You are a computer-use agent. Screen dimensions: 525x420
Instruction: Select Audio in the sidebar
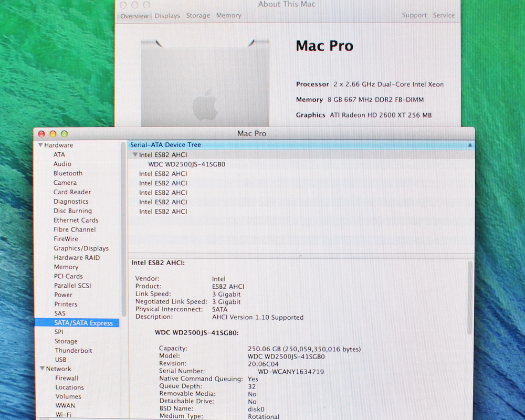tap(62, 164)
